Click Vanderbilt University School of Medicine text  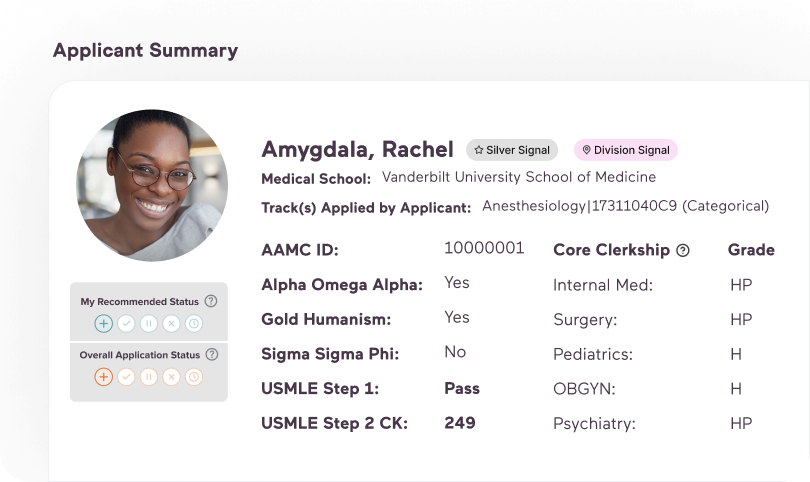coord(519,177)
